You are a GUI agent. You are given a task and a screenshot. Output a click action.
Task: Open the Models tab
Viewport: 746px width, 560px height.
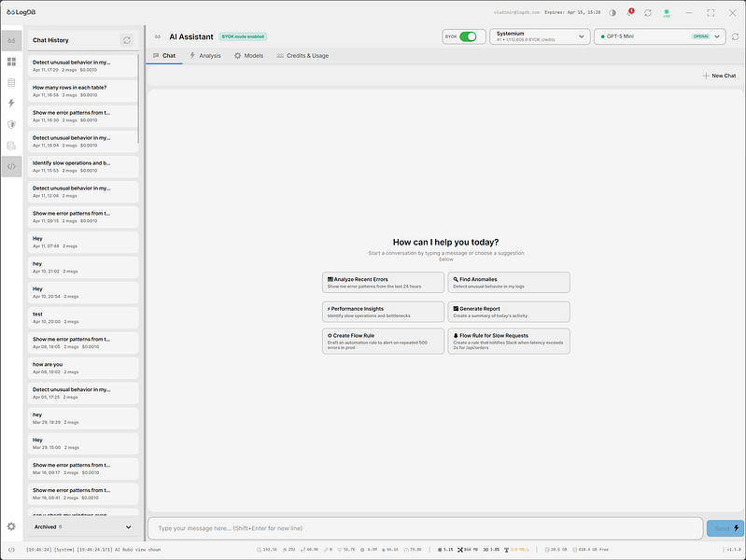pos(248,56)
